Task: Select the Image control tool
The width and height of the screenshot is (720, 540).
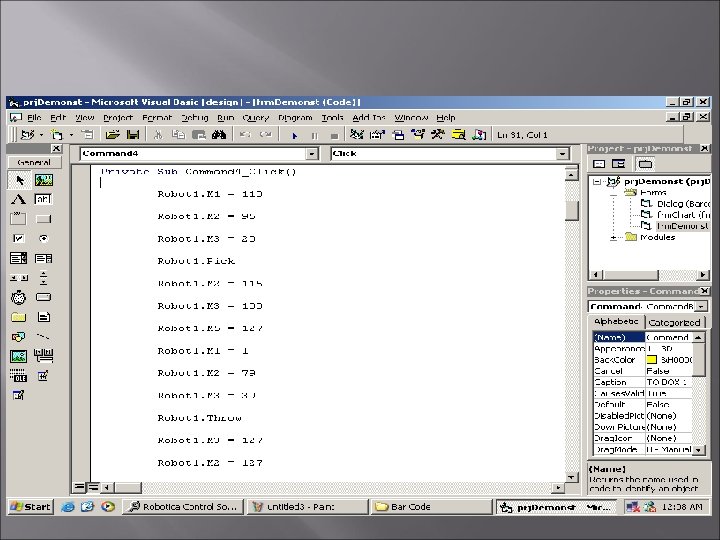Action: point(18,356)
